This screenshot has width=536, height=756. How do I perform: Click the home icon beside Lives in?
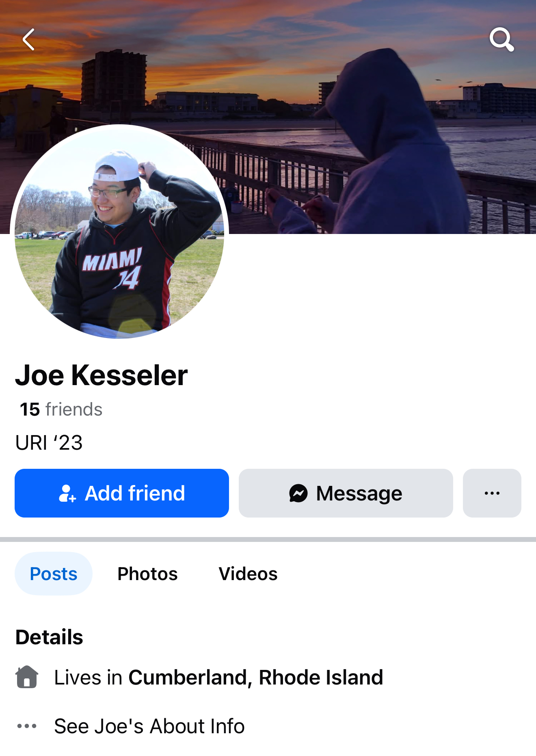27,677
